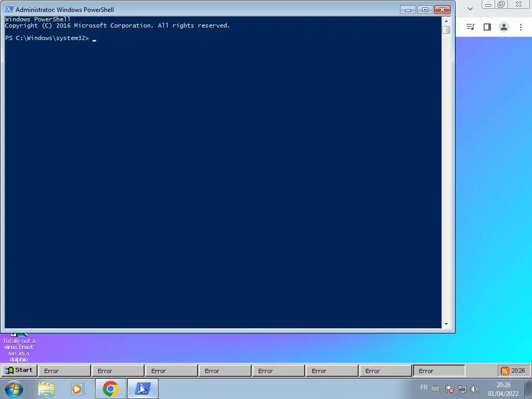Open Chrome three-dot menu
532x399 pixels.
tap(521, 27)
